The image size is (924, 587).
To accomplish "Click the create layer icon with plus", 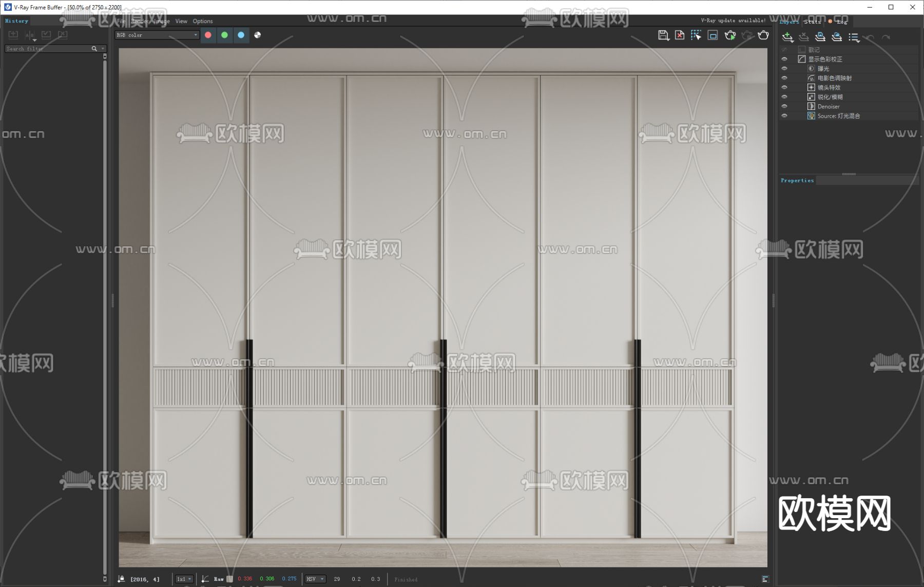I will (787, 37).
